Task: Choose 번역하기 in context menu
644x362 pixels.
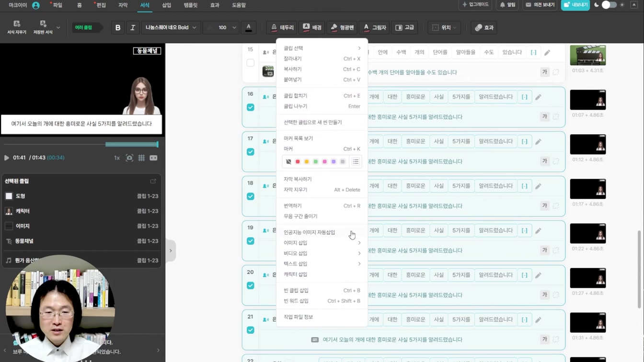Action: pyautogui.click(x=322, y=206)
